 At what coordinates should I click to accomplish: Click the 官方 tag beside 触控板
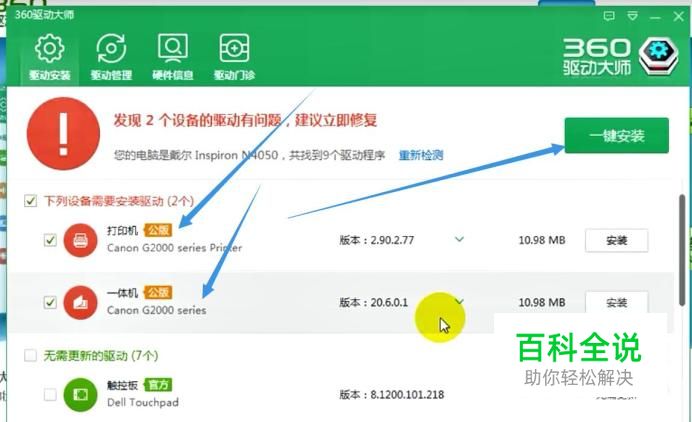(x=158, y=385)
